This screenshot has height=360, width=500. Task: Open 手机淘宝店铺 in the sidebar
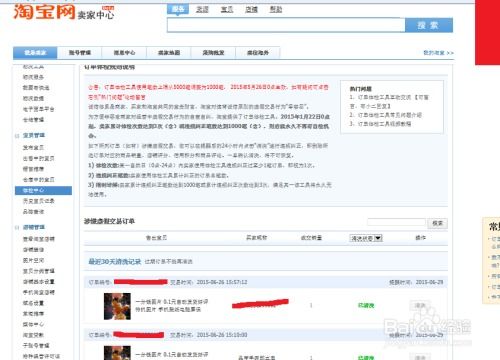pos(39,292)
